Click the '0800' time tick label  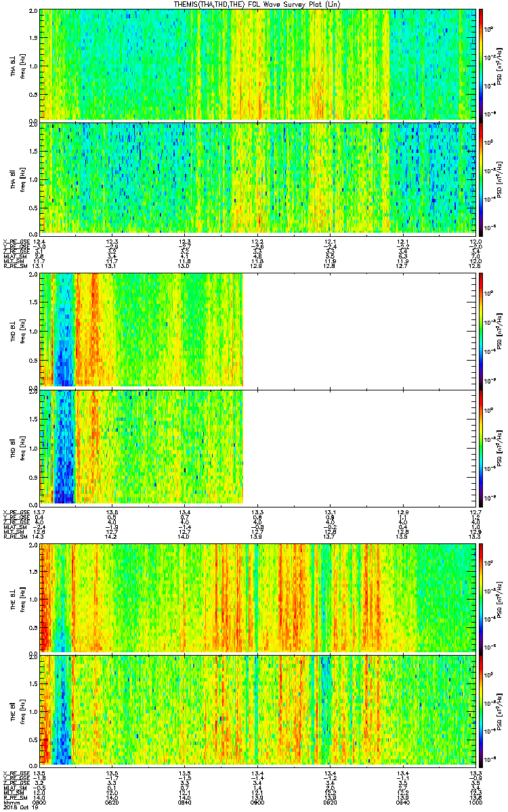[39, 803]
